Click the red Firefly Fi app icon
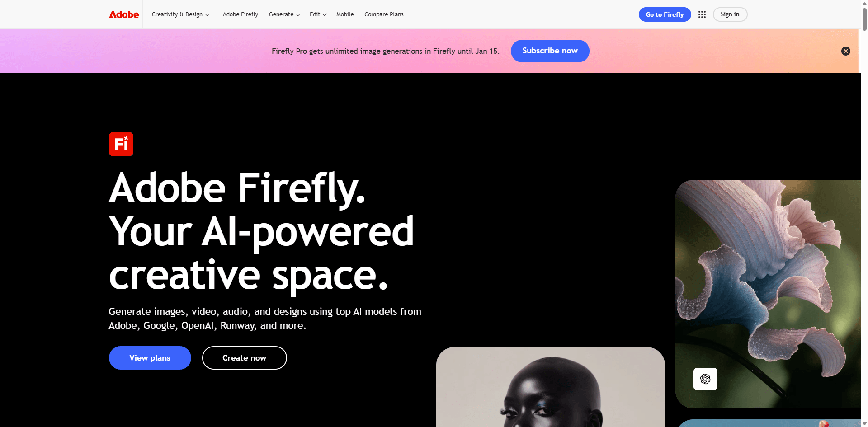The image size is (868, 427). (121, 144)
